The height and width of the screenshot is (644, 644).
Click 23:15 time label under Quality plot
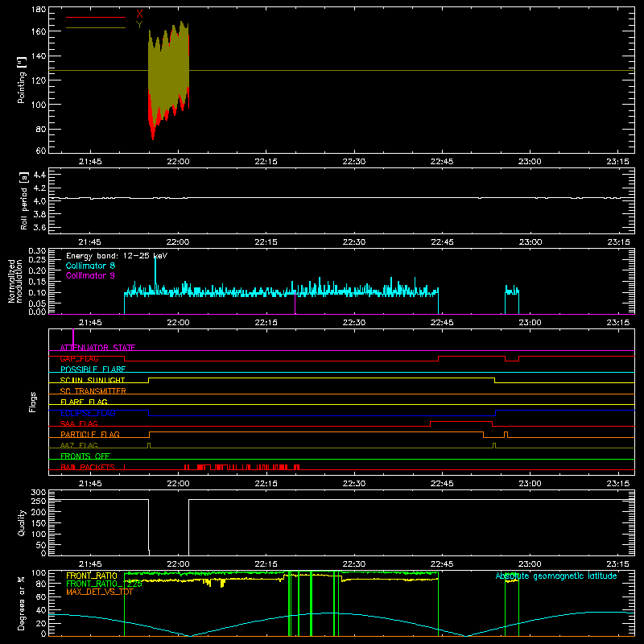(617, 564)
